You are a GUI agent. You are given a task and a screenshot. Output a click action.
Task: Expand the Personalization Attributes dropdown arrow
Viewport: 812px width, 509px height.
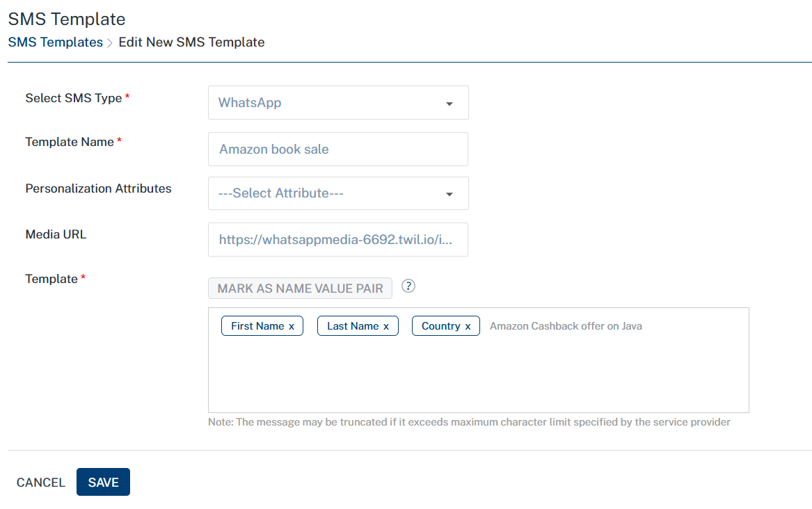pos(449,194)
